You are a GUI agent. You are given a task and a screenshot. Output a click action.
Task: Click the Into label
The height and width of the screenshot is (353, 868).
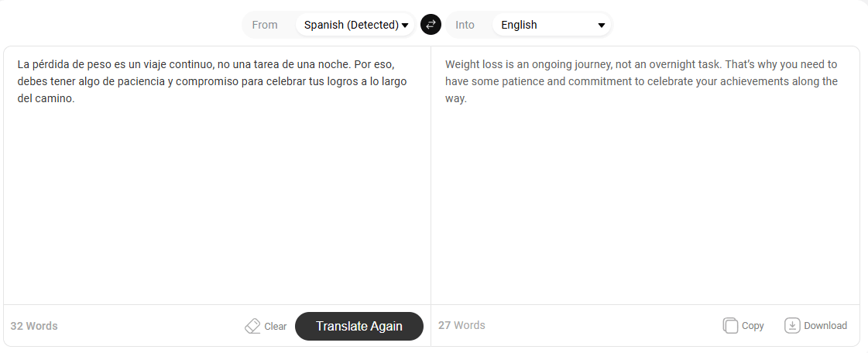tap(465, 25)
